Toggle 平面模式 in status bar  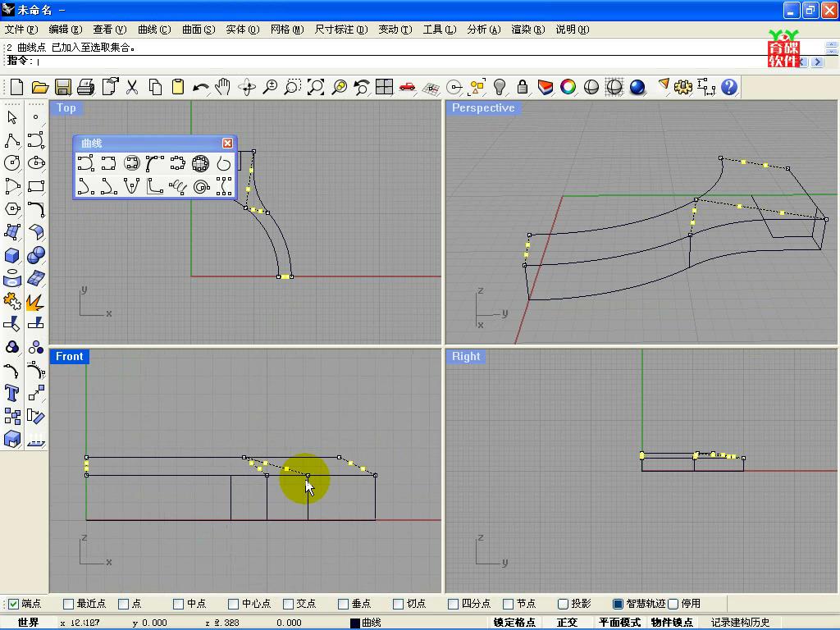click(620, 622)
